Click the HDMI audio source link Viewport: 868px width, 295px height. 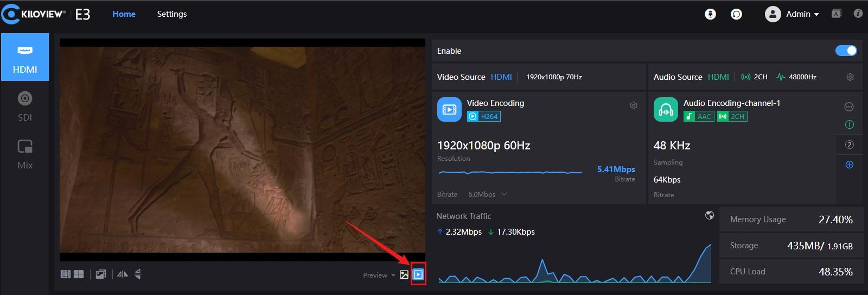(x=718, y=77)
